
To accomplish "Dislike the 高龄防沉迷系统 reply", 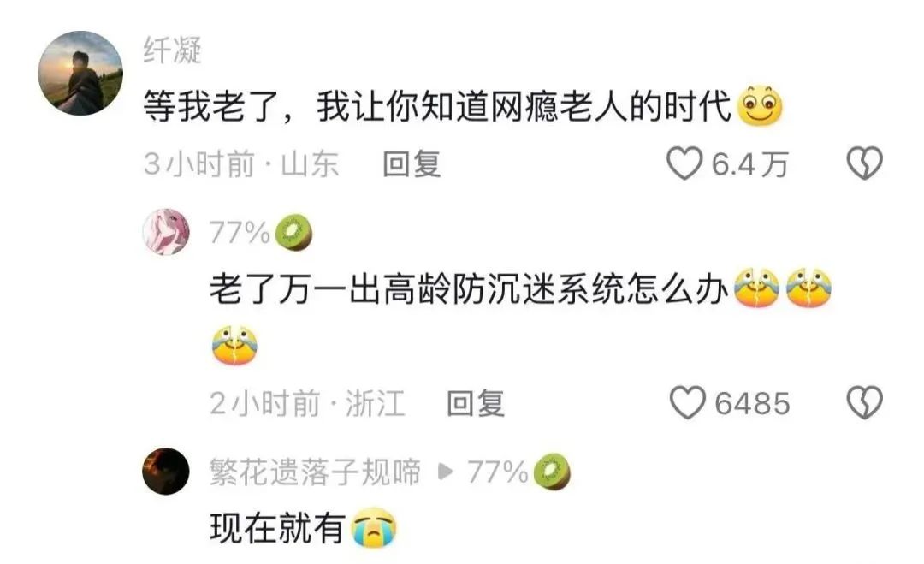I will point(864,403).
